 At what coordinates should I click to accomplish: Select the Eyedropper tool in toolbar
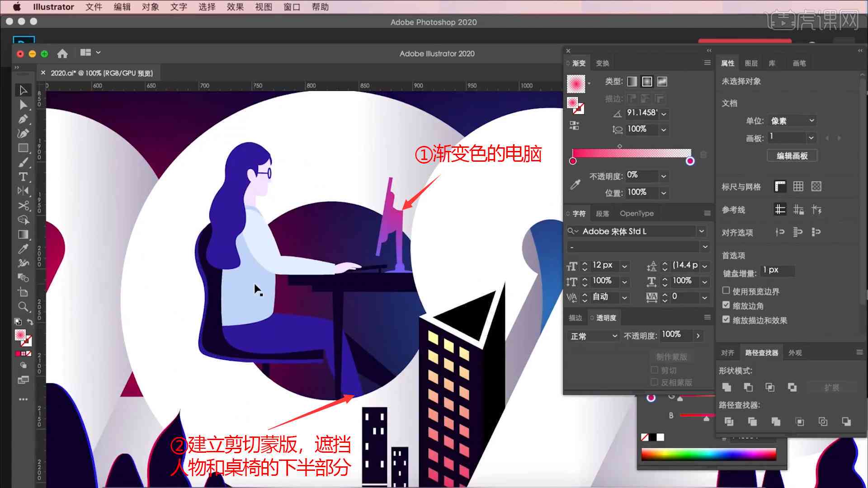click(x=23, y=249)
